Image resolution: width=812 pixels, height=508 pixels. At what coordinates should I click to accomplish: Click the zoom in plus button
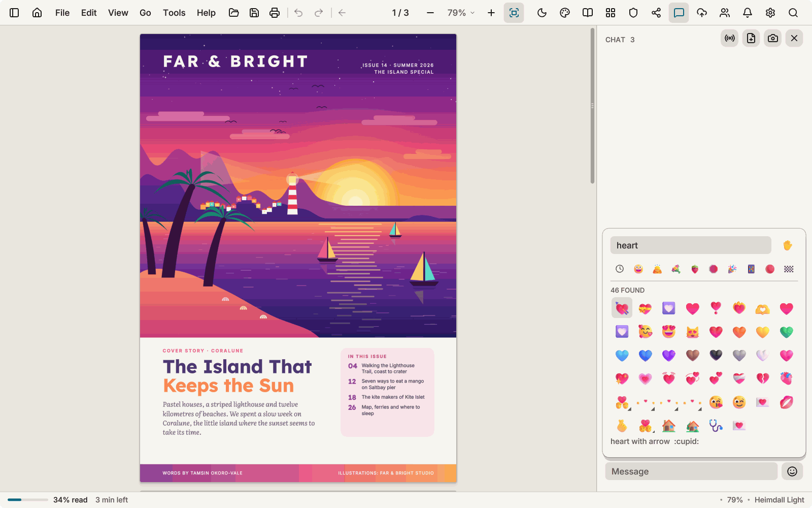(491, 13)
